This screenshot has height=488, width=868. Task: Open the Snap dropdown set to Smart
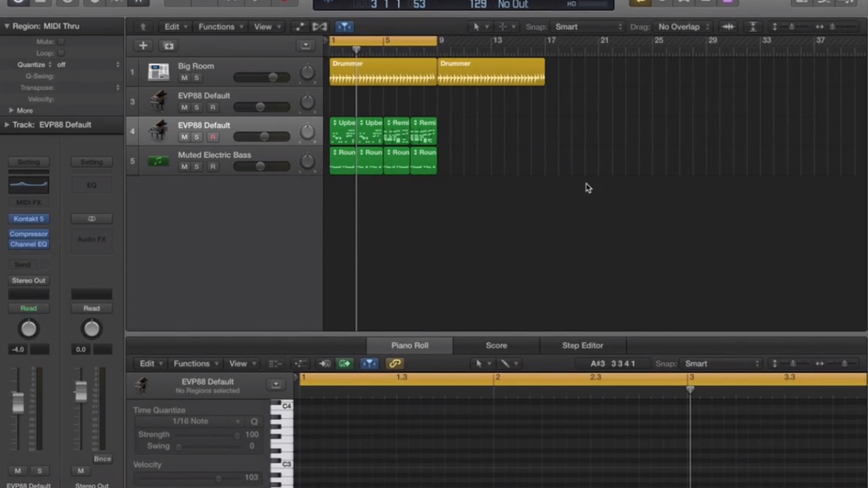point(587,26)
